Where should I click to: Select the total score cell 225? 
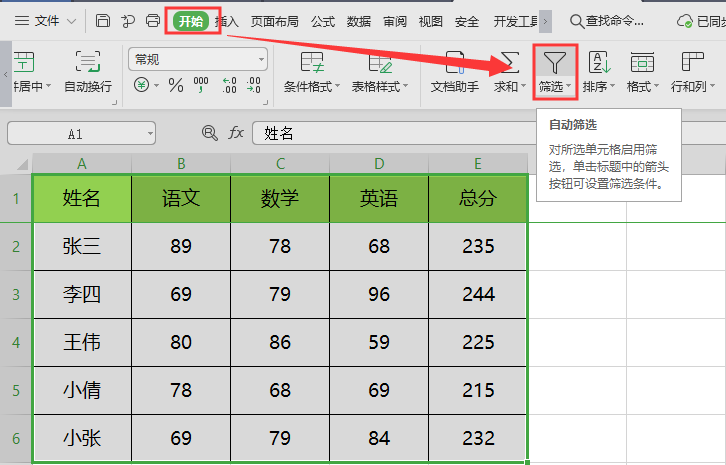click(x=478, y=343)
